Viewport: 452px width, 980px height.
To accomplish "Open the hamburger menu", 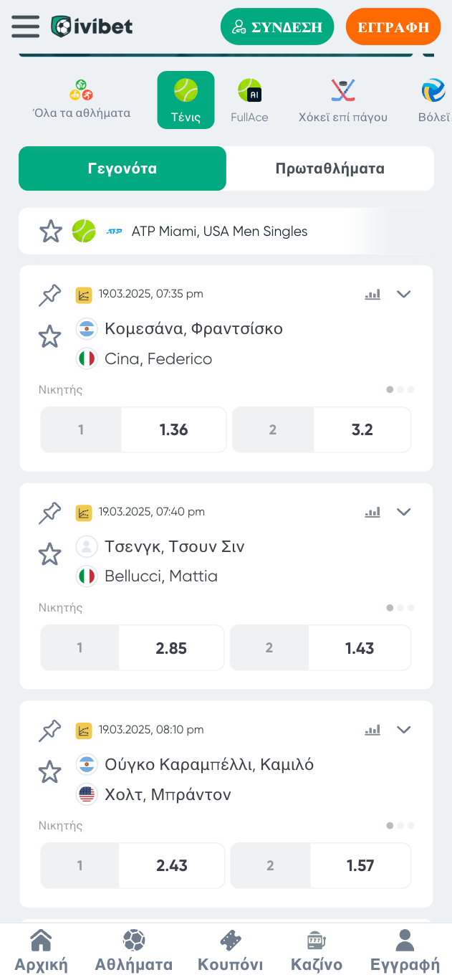I will (25, 27).
